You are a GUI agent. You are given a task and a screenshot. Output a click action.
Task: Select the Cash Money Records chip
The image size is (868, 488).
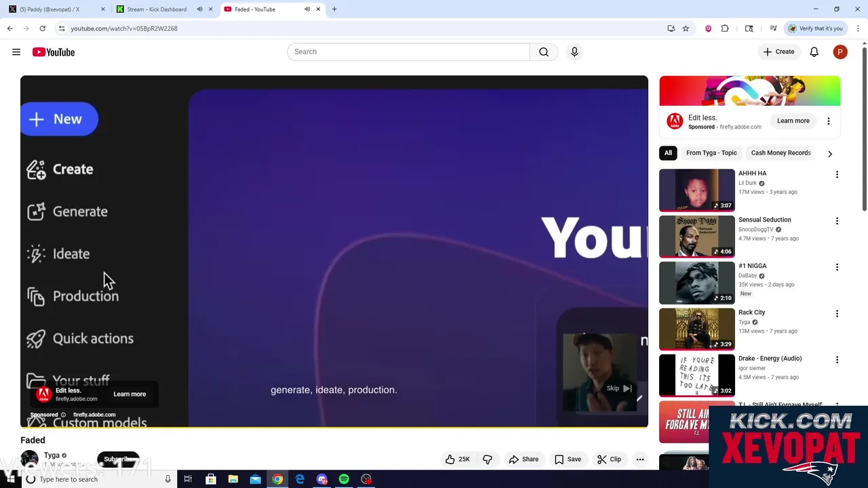click(781, 153)
